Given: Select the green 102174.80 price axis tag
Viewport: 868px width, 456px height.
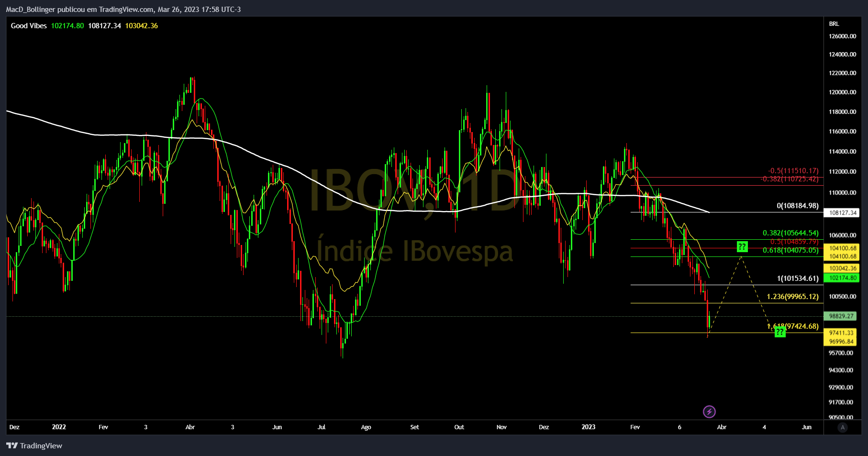Looking at the screenshot, I should (x=841, y=278).
